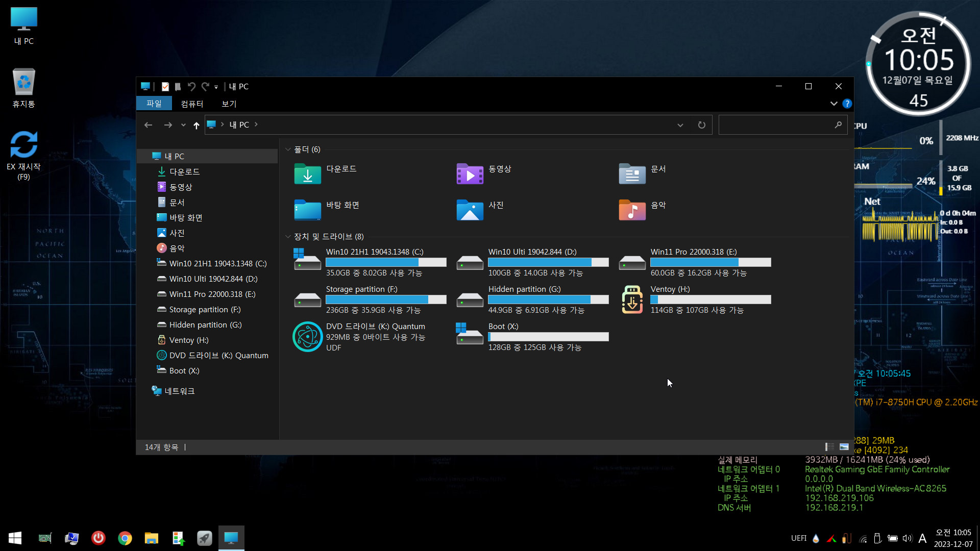Click the volume icon in system tray

[908, 538]
